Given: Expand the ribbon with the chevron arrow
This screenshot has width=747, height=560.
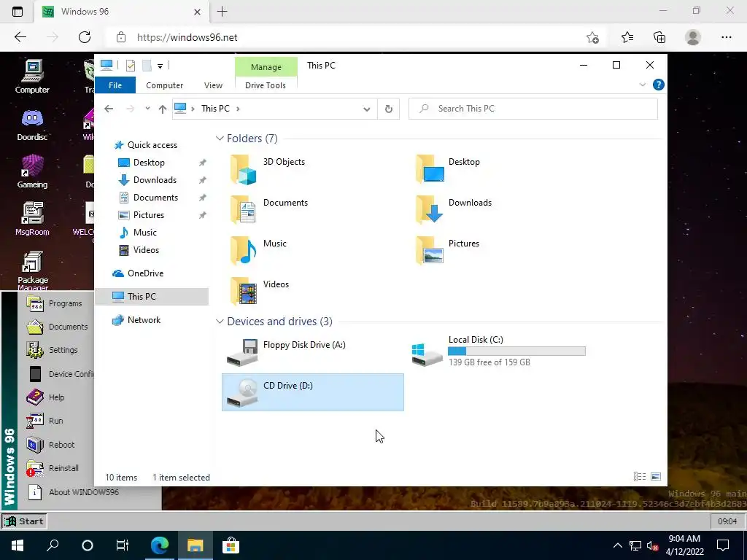Looking at the screenshot, I should tap(642, 85).
